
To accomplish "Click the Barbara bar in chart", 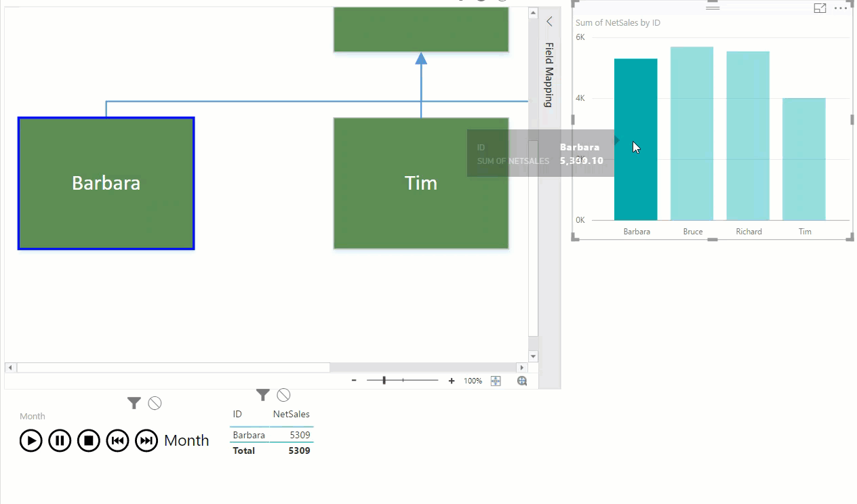I will pyautogui.click(x=636, y=140).
